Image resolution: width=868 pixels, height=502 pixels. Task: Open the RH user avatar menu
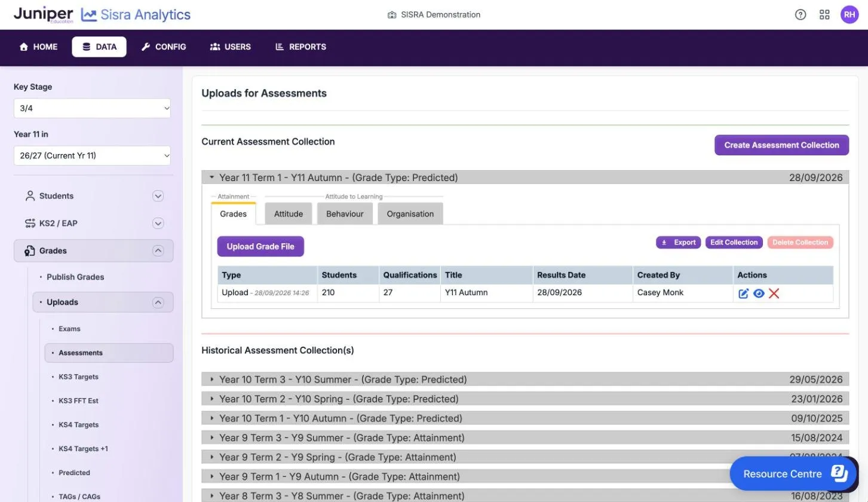point(849,15)
